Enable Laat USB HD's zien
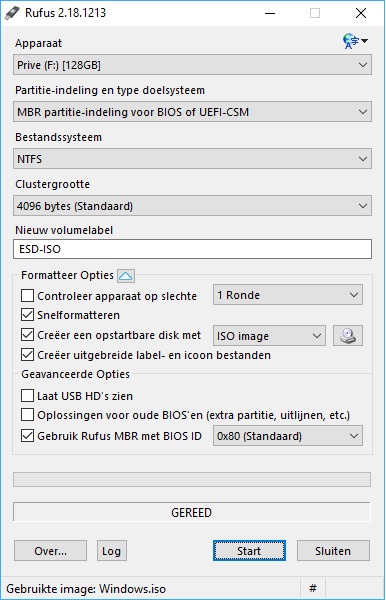This screenshot has height=600, width=386. click(x=27, y=395)
